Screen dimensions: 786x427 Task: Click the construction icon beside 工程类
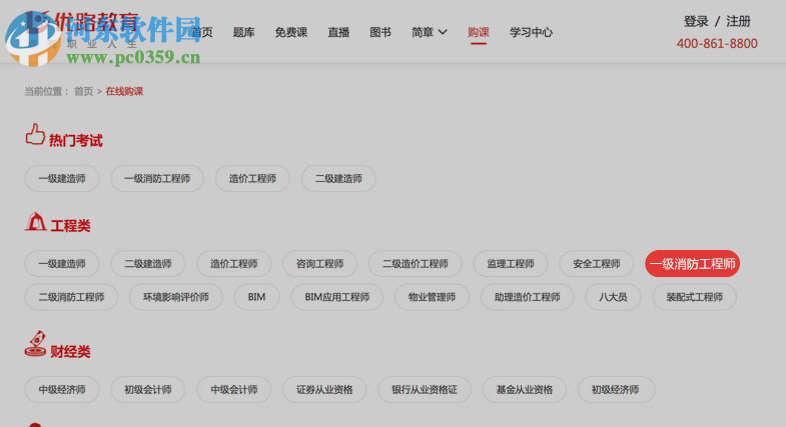36,222
